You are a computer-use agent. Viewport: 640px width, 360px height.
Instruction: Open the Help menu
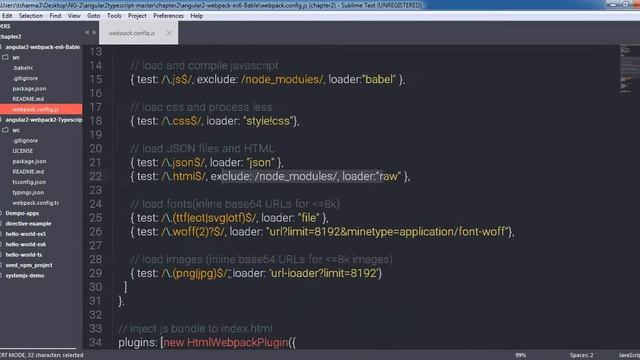click(197, 16)
